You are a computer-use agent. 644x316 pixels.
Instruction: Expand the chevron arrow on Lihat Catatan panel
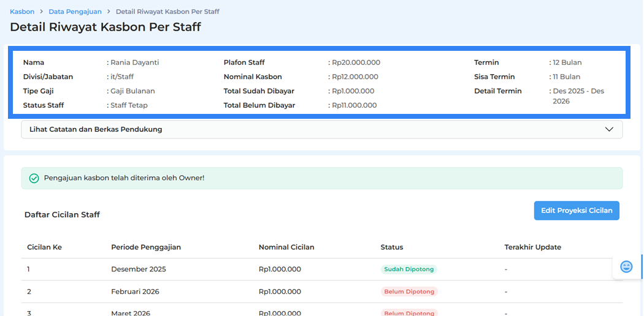click(x=609, y=129)
